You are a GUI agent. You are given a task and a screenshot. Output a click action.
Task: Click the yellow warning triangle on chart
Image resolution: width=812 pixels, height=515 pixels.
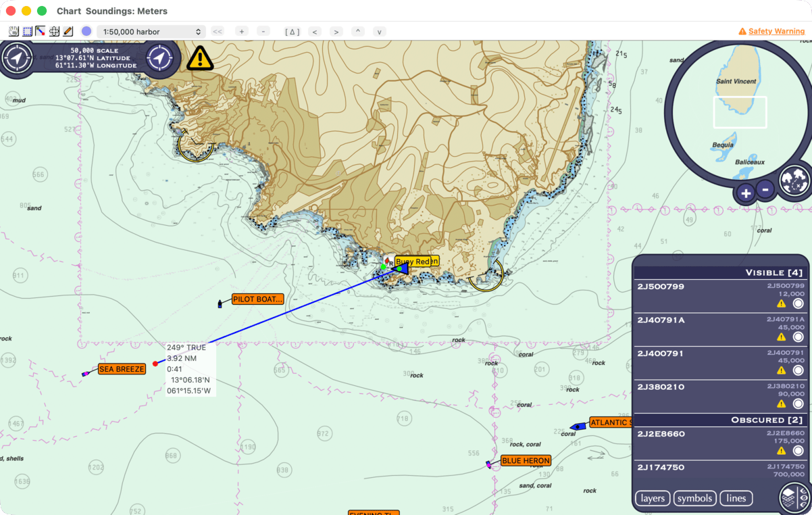pyautogui.click(x=201, y=58)
